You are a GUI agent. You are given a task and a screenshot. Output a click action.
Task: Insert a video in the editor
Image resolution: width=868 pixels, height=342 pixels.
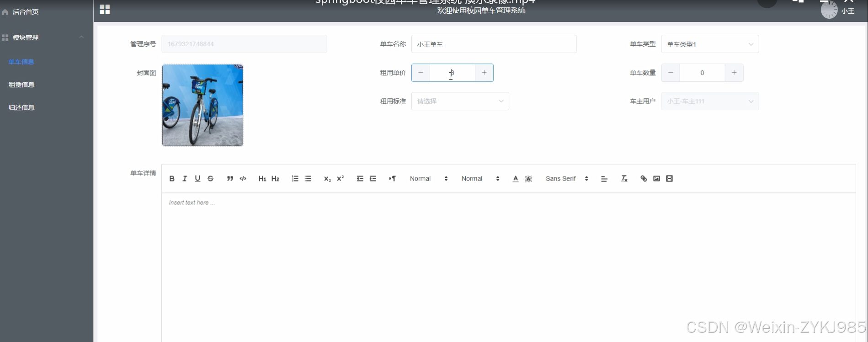pyautogui.click(x=669, y=179)
